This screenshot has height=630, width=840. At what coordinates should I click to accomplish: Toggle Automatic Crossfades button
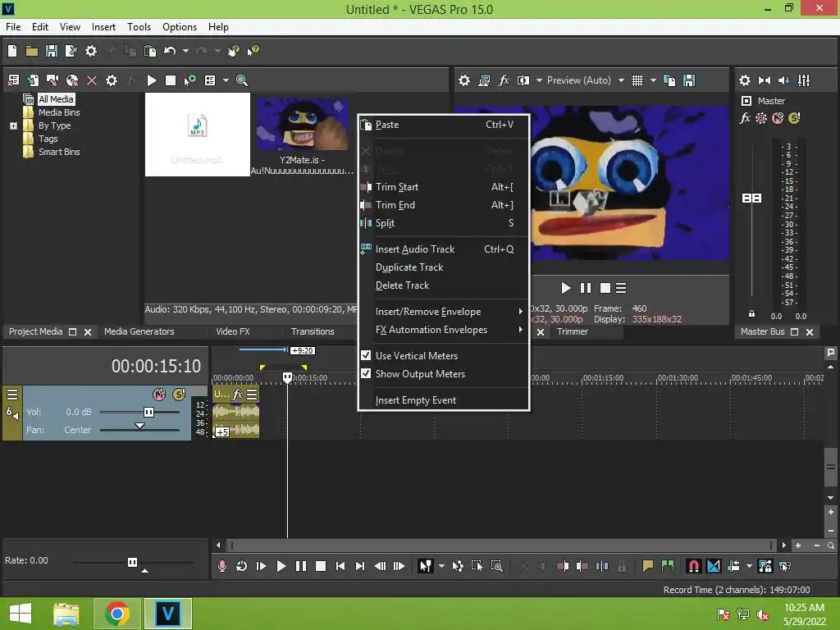pyautogui.click(x=714, y=566)
